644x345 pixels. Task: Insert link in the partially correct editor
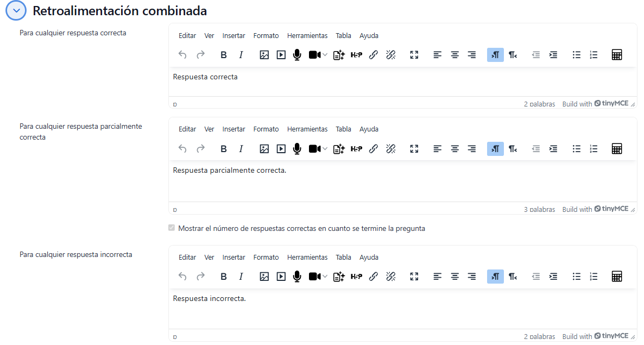pos(374,148)
